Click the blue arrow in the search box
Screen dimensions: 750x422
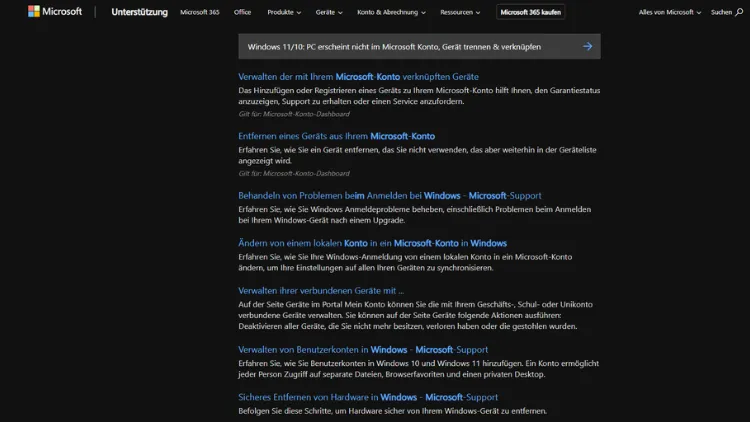[587, 46]
